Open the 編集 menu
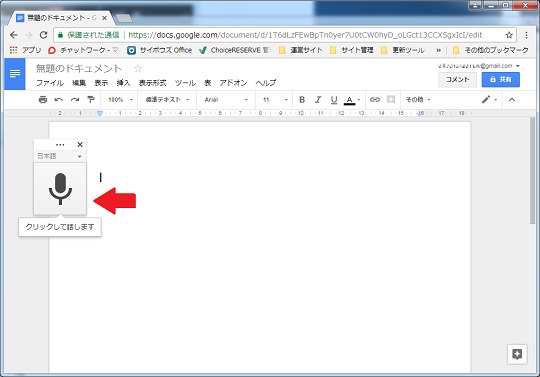The width and height of the screenshot is (540, 377). [x=79, y=83]
